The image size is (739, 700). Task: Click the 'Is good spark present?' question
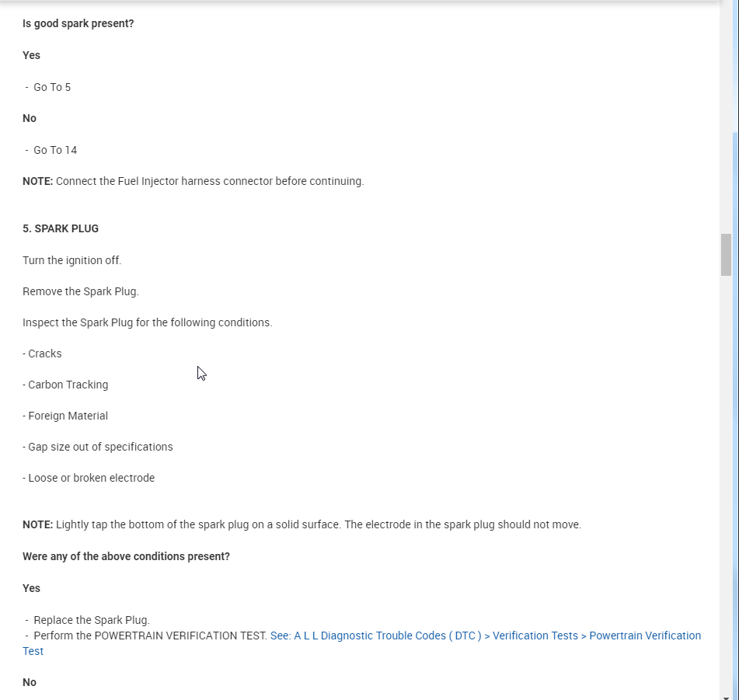pyautogui.click(x=78, y=23)
